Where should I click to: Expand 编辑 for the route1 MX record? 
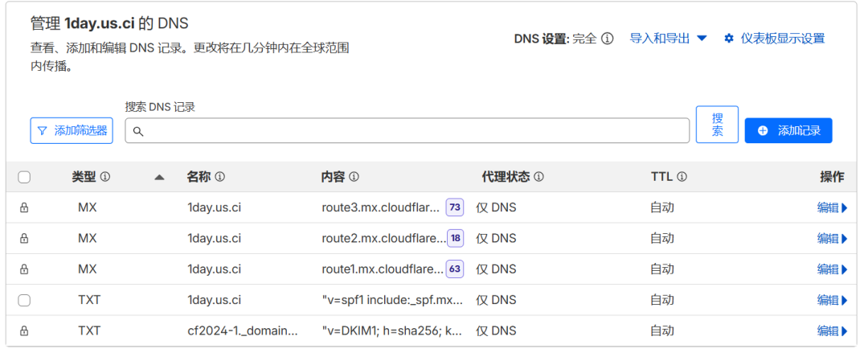point(832,269)
